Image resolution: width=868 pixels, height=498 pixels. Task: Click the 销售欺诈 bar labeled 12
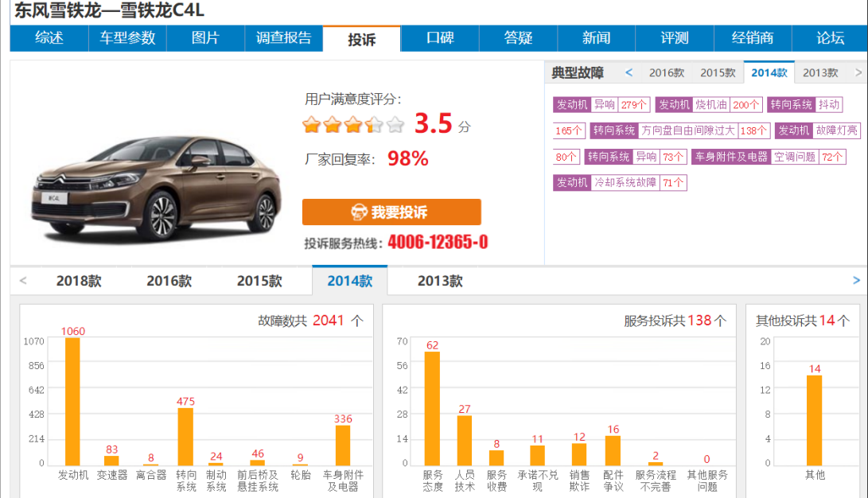[579, 454]
